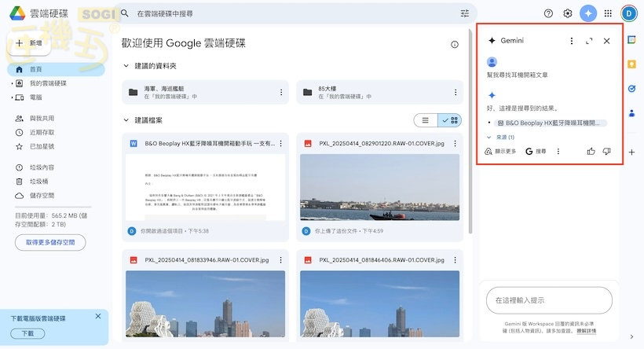Open the account avatar D menu
644x349 pixels.
pyautogui.click(x=629, y=13)
